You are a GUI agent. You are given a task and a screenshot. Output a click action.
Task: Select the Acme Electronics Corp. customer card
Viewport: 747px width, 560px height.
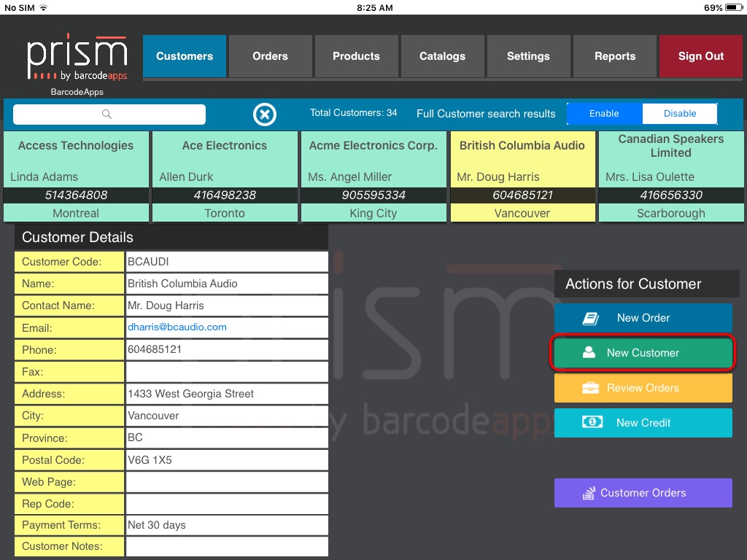[x=373, y=176]
